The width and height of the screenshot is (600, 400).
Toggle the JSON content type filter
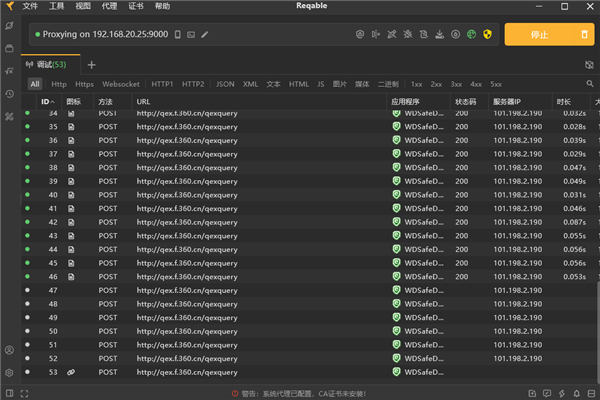pos(225,84)
